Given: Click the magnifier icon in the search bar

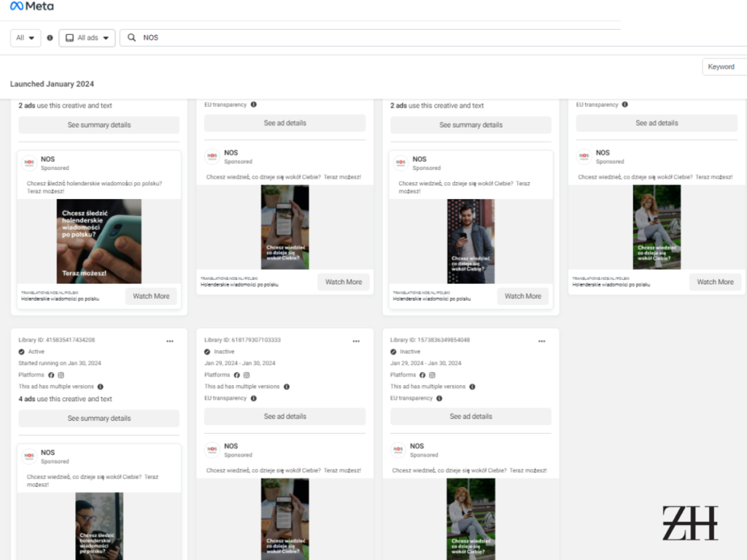Looking at the screenshot, I should point(132,38).
